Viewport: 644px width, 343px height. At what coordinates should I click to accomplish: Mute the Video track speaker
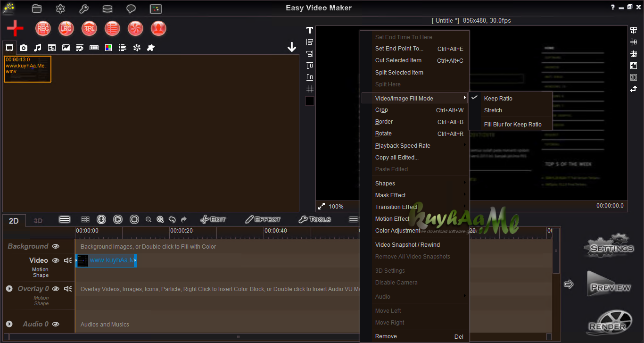point(68,260)
